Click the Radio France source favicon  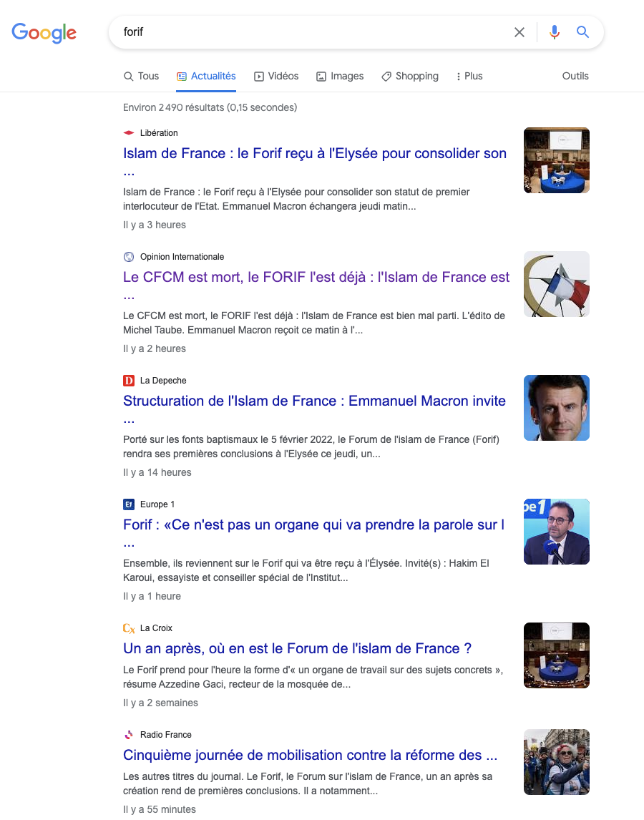coord(129,735)
